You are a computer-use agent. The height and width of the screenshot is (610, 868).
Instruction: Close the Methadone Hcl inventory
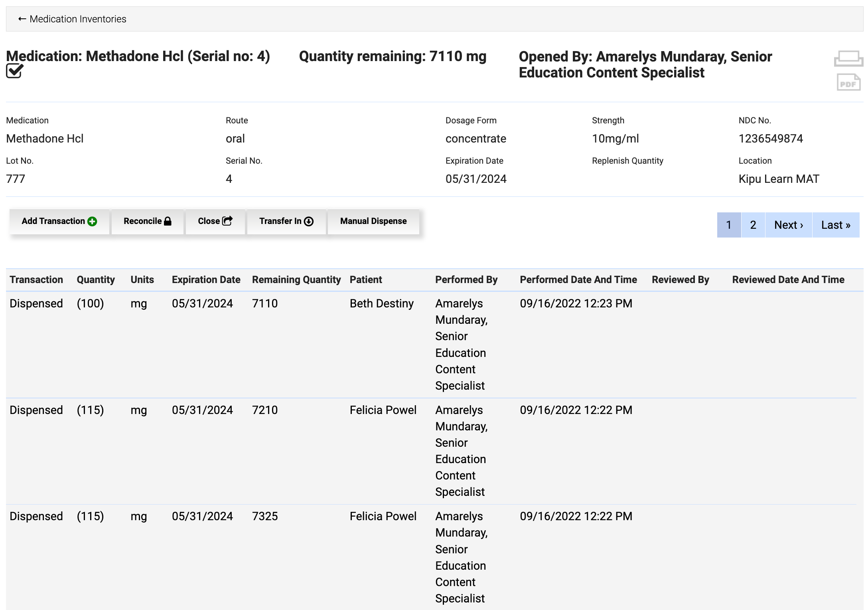click(215, 221)
